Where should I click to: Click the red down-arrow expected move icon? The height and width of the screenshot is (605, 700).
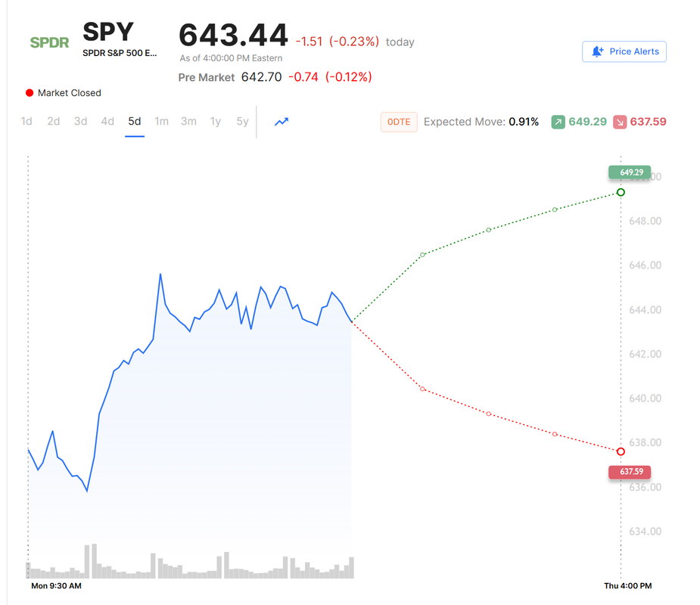620,122
